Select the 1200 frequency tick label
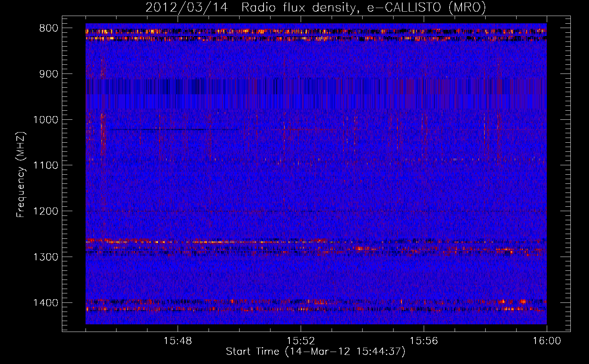Viewport: 589px width, 364px height. click(46, 211)
